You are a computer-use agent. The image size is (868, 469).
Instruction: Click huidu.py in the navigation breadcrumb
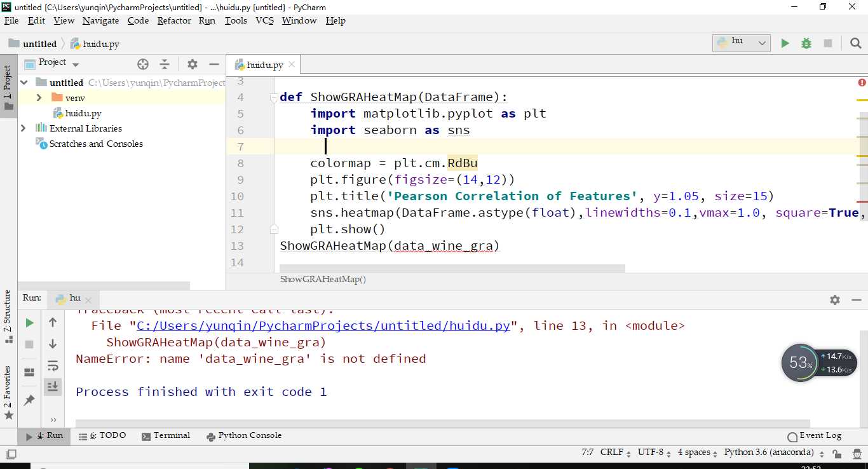pyautogui.click(x=94, y=44)
